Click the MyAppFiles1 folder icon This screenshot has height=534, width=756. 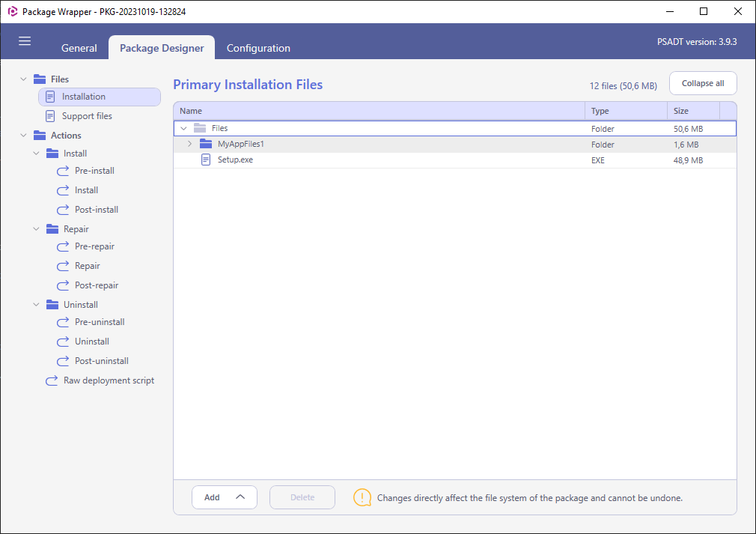206,144
